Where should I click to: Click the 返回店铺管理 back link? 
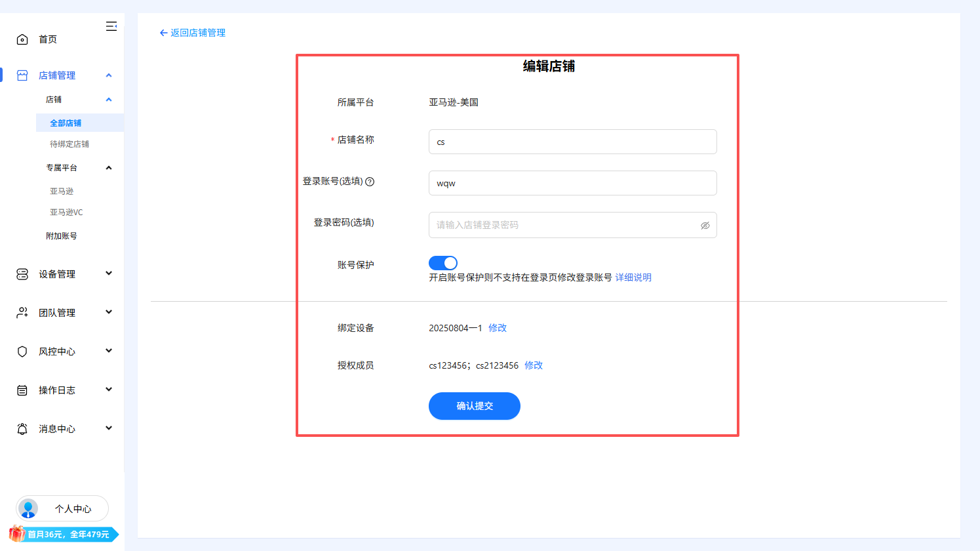(191, 32)
